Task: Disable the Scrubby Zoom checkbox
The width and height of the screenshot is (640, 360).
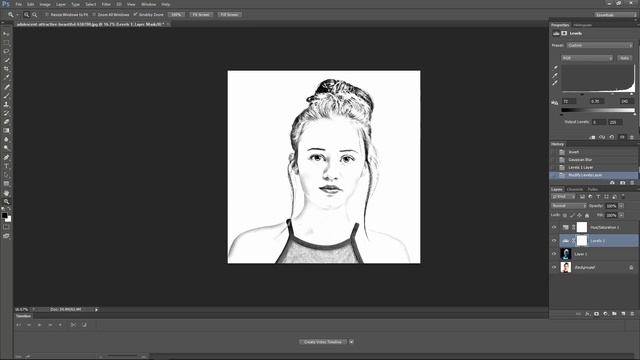Action: 136,15
